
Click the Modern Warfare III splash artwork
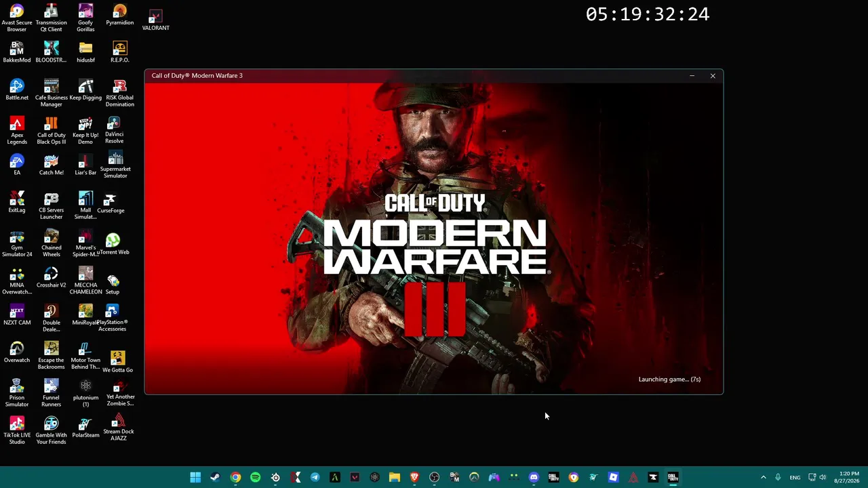(x=434, y=238)
